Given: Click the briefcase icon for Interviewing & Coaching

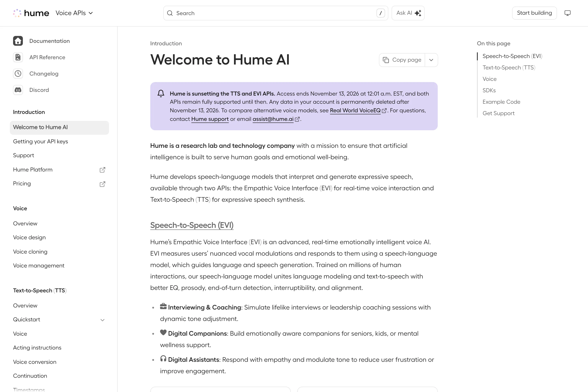Looking at the screenshot, I should tap(163, 306).
